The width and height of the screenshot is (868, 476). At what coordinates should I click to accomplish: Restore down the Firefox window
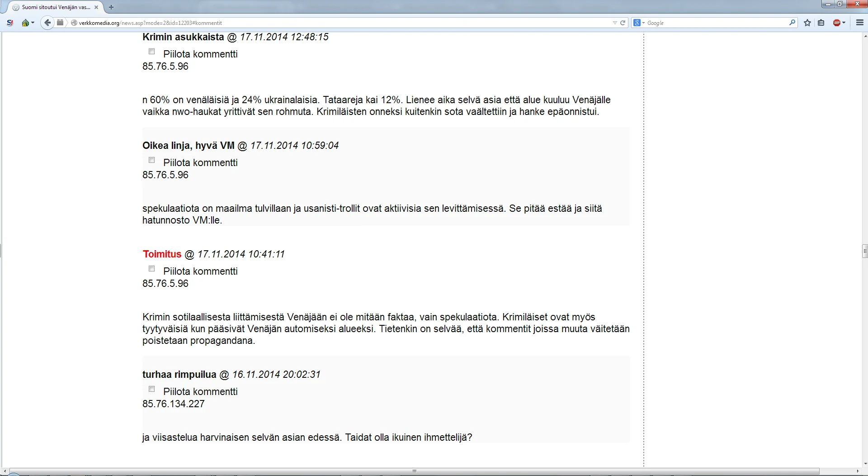[x=840, y=4]
